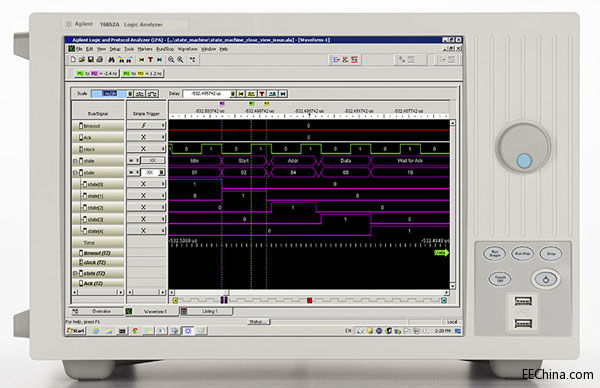The width and height of the screenshot is (600, 388).
Task: Open the Setup menu
Action: click(x=115, y=49)
